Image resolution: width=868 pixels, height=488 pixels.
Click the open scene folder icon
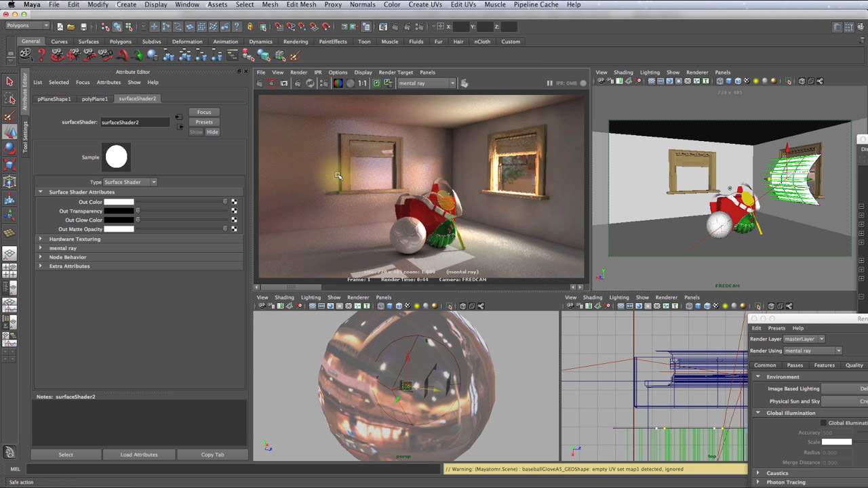(x=71, y=26)
